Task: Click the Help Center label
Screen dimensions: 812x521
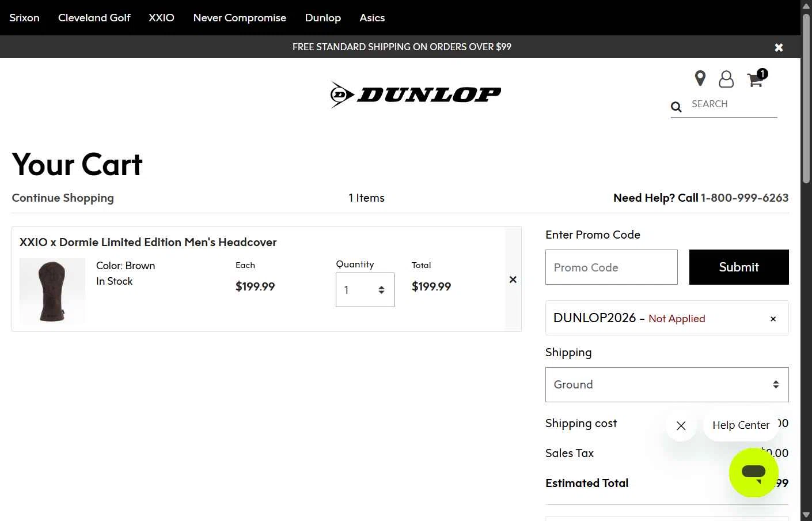Action: [741, 425]
